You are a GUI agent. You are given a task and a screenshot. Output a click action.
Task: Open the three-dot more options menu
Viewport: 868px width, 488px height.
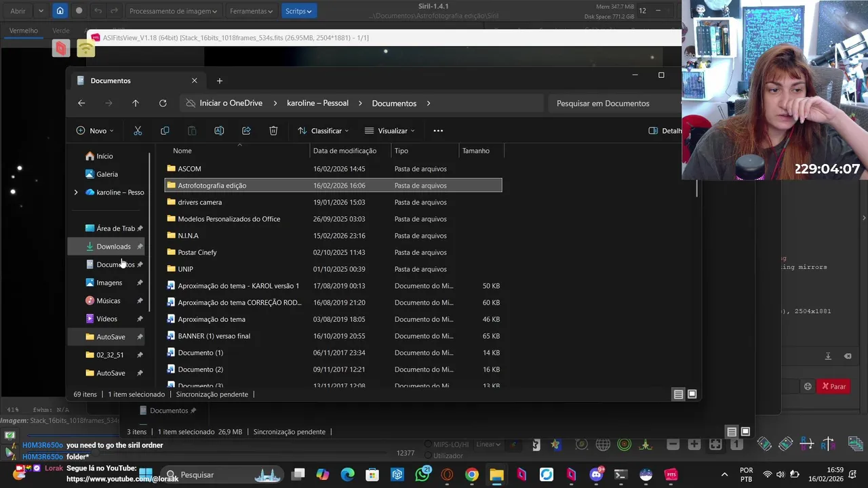coord(438,131)
